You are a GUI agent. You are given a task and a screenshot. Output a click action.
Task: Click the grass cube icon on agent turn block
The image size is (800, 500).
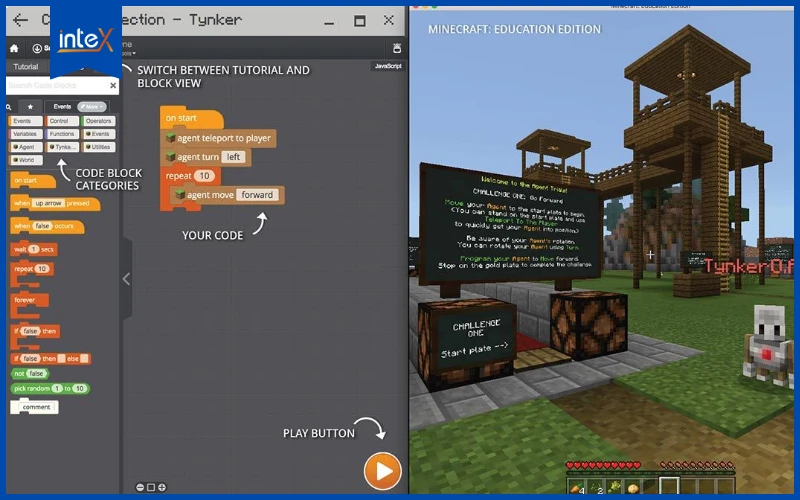click(170, 157)
